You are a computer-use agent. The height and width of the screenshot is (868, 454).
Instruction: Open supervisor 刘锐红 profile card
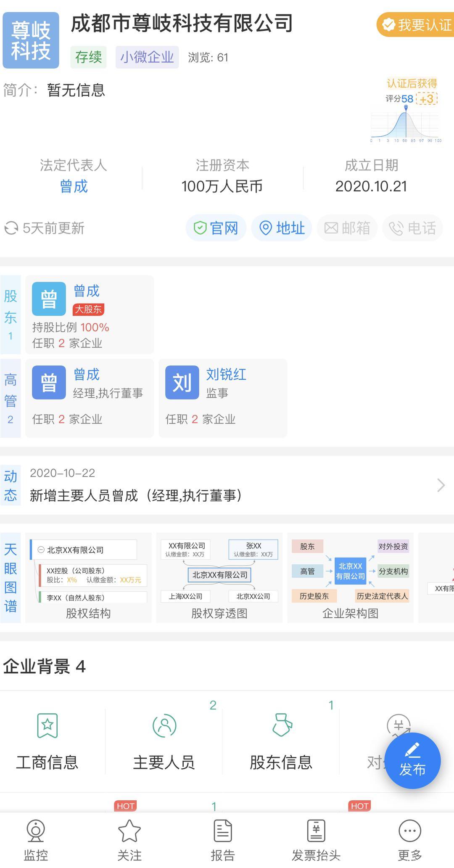click(223, 398)
